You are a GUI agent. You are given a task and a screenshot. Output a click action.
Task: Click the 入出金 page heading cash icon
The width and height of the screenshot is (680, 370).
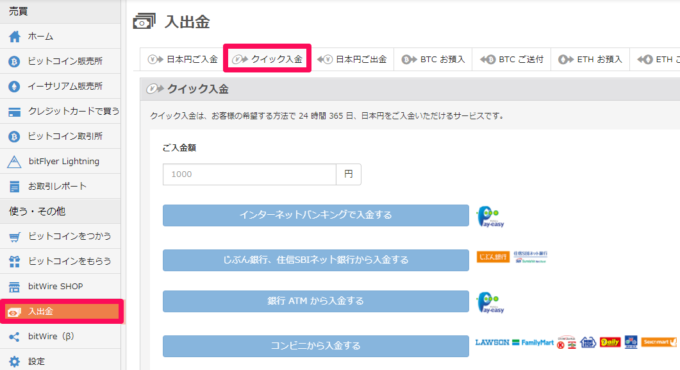pyautogui.click(x=144, y=21)
